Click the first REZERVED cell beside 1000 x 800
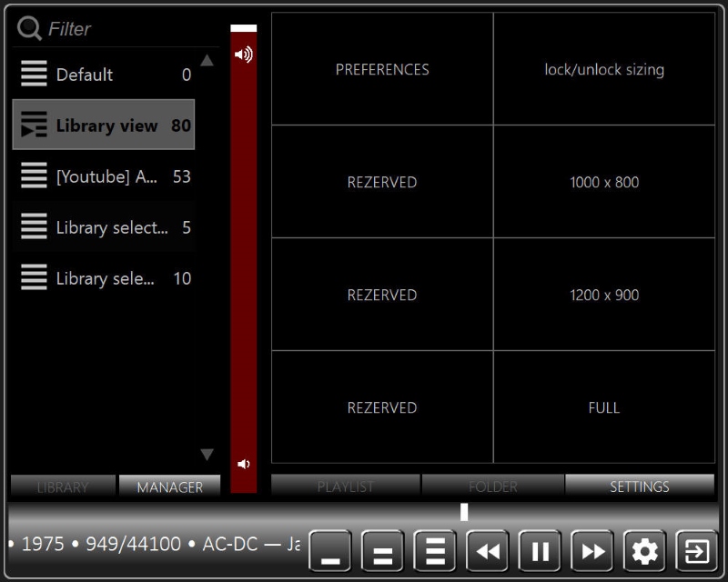This screenshot has width=728, height=582. (x=382, y=182)
